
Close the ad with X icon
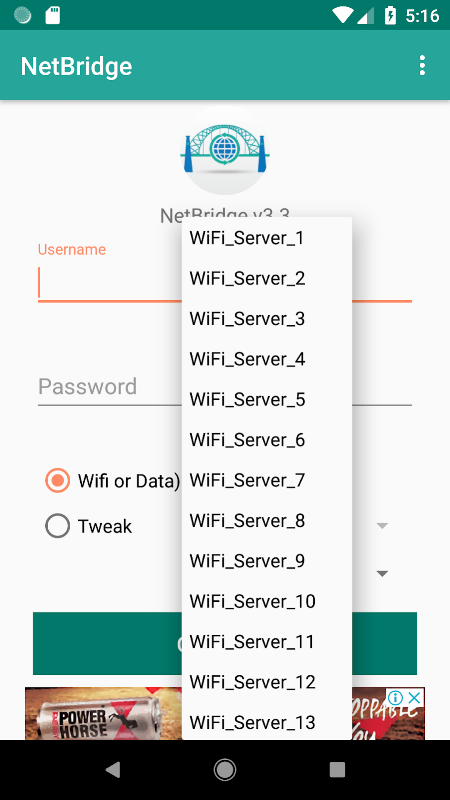click(x=415, y=697)
